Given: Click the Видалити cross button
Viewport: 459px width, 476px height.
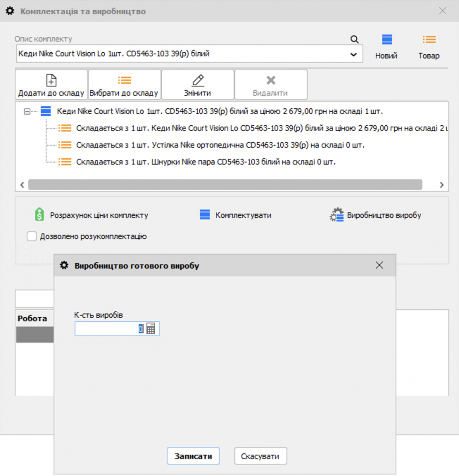Looking at the screenshot, I should click(x=270, y=85).
